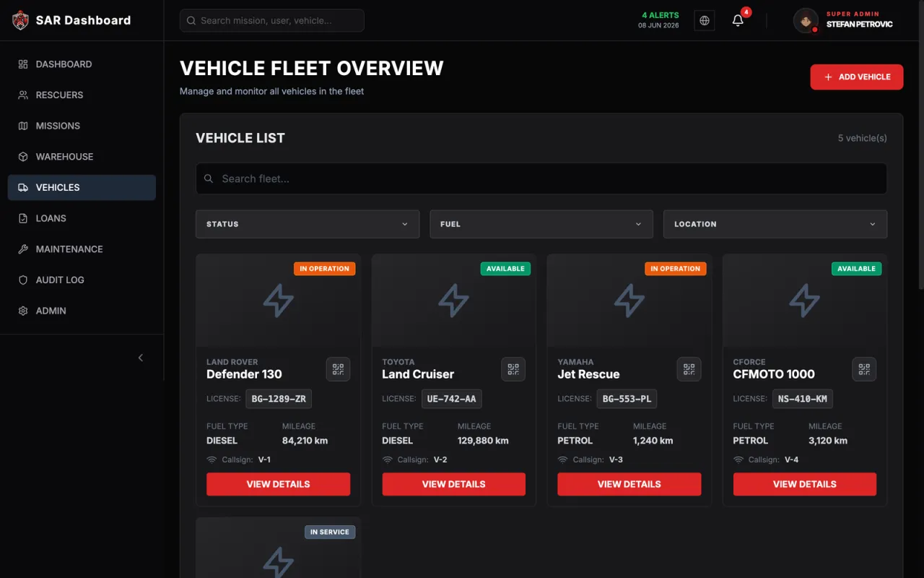Click the Rescuers people icon in sidebar
The width and height of the screenshot is (924, 578).
[23, 95]
